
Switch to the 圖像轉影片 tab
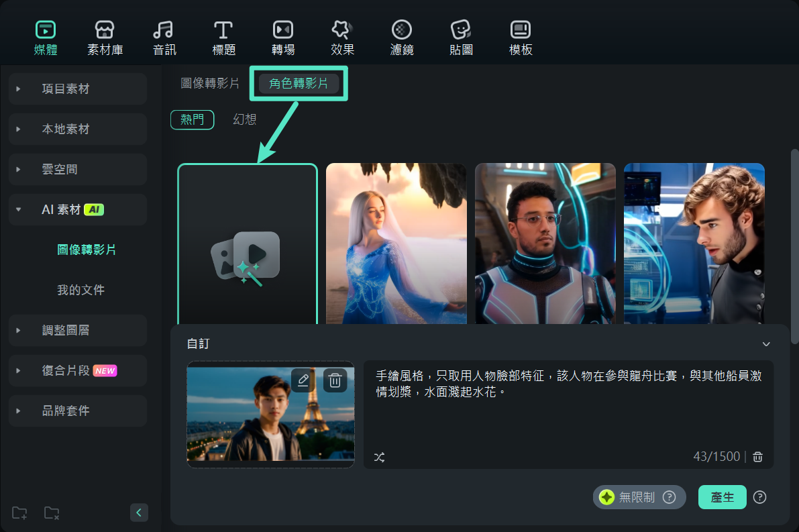(x=210, y=83)
